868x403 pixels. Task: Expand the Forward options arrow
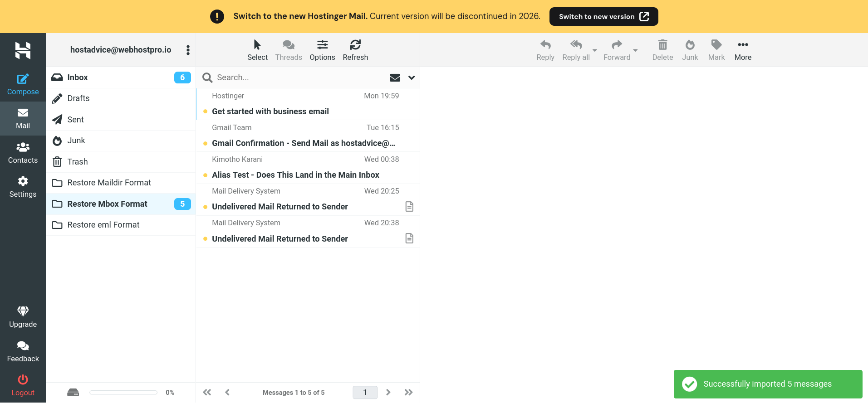point(635,50)
